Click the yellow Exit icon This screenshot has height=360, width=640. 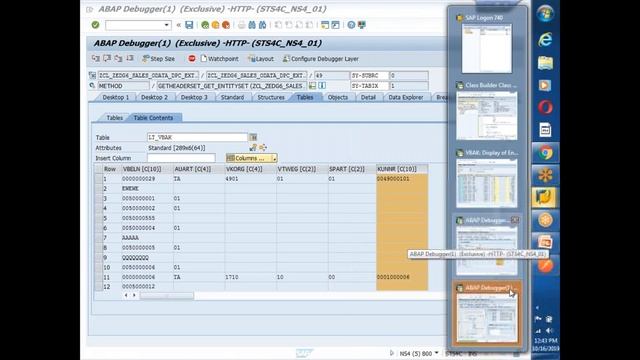[215, 25]
